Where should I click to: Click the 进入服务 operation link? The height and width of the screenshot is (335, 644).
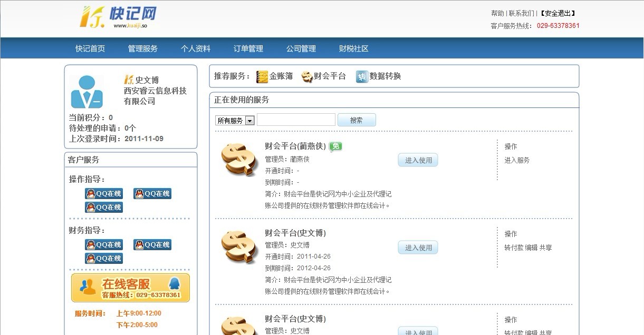(517, 160)
